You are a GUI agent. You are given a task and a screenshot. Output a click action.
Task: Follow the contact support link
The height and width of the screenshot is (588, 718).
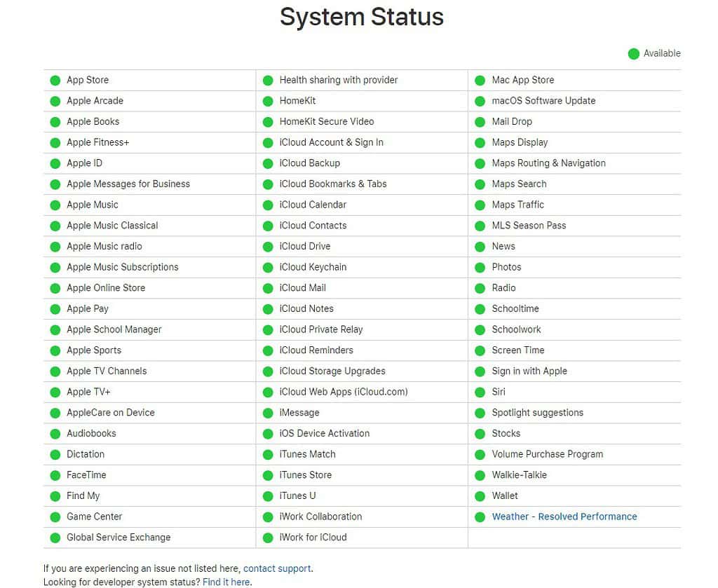(x=278, y=568)
